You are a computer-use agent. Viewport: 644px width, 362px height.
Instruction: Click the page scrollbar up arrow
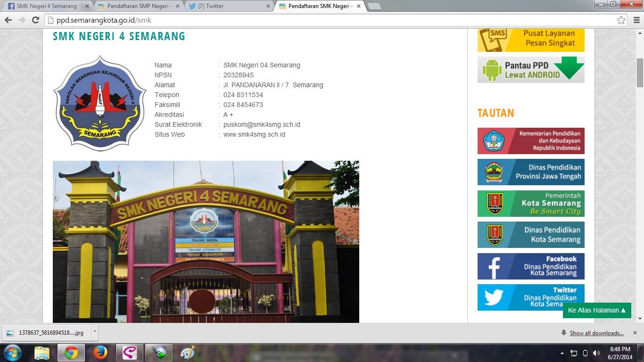640,33
